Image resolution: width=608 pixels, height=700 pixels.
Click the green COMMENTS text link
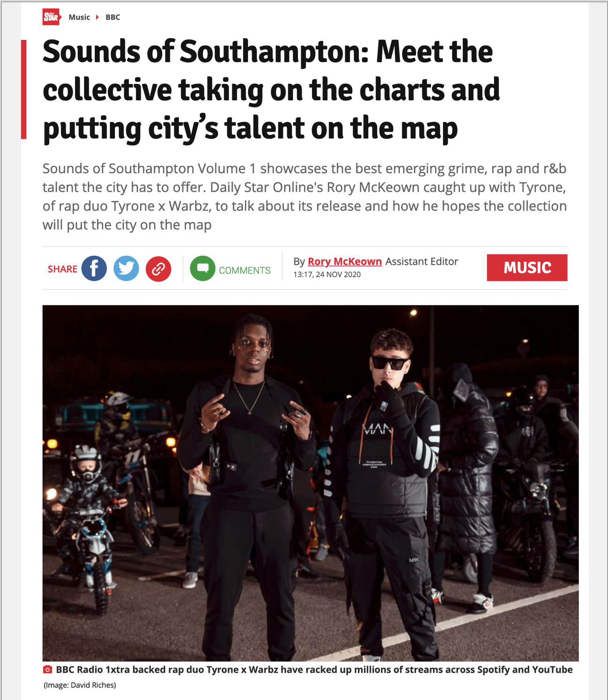[x=244, y=270]
